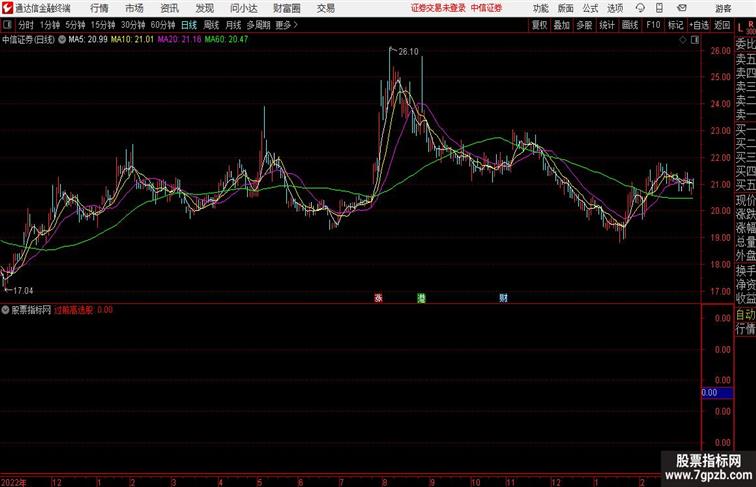Screen dimensions: 756x487
Task: Click the 自动 button in right panel
Action: 745,315
